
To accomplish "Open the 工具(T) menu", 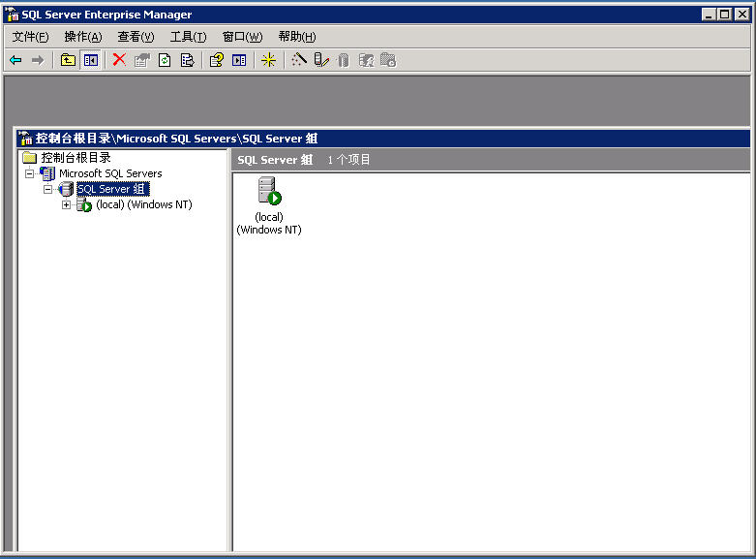I will 188,37.
